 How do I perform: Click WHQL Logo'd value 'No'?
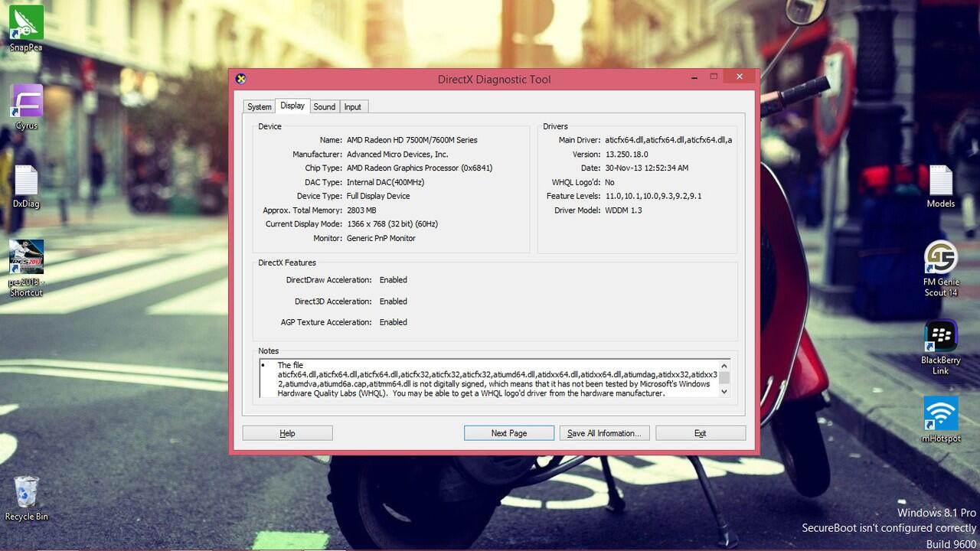pyautogui.click(x=609, y=182)
